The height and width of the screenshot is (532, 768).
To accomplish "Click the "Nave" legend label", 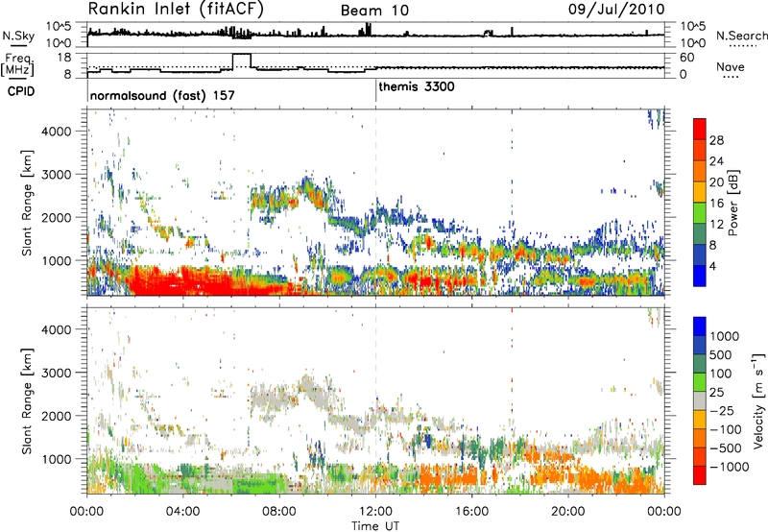I will tap(731, 66).
